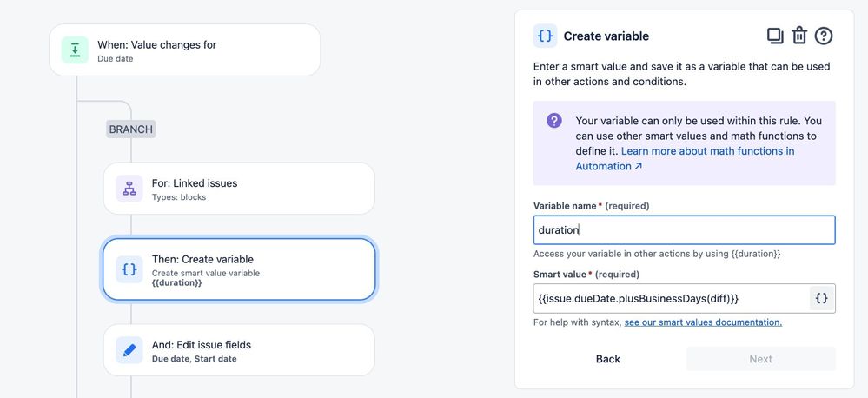Click the Back button
Viewport: 868px width, 398px height.
(608, 359)
